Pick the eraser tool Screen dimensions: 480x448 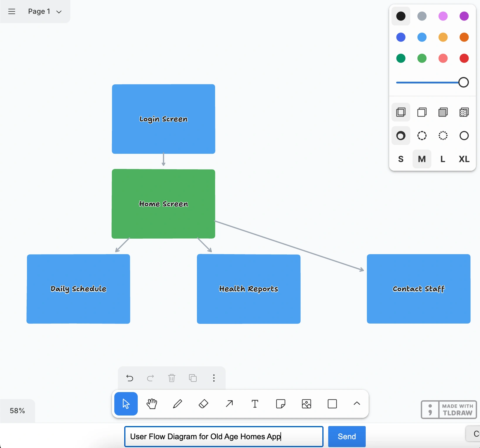(203, 404)
